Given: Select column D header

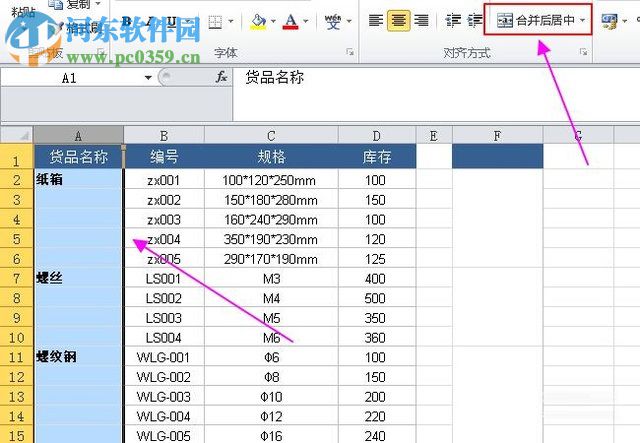Looking at the screenshot, I should click(377, 135).
